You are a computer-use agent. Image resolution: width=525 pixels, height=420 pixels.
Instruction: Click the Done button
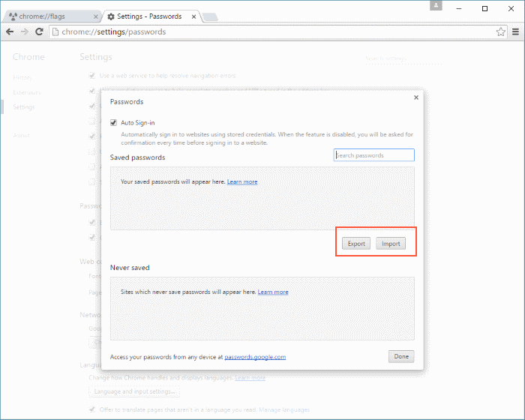401,356
